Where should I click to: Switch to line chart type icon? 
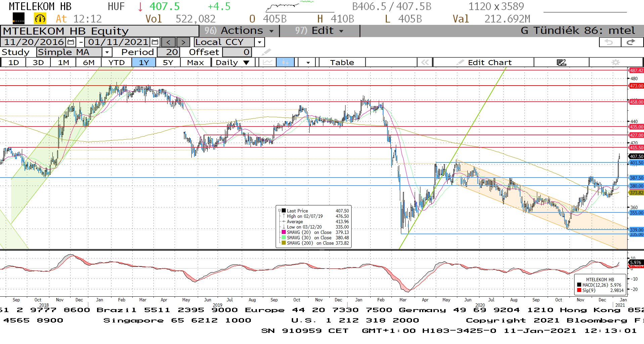click(268, 62)
